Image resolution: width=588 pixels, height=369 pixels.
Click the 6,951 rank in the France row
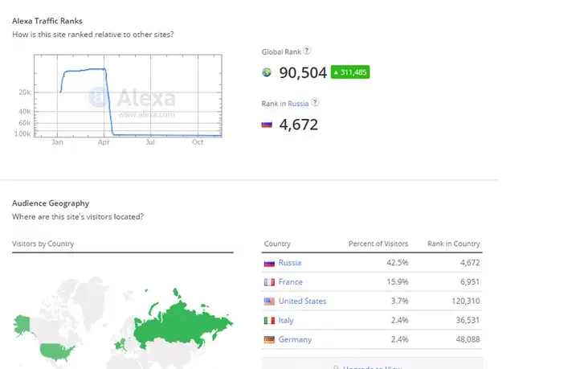(x=470, y=282)
